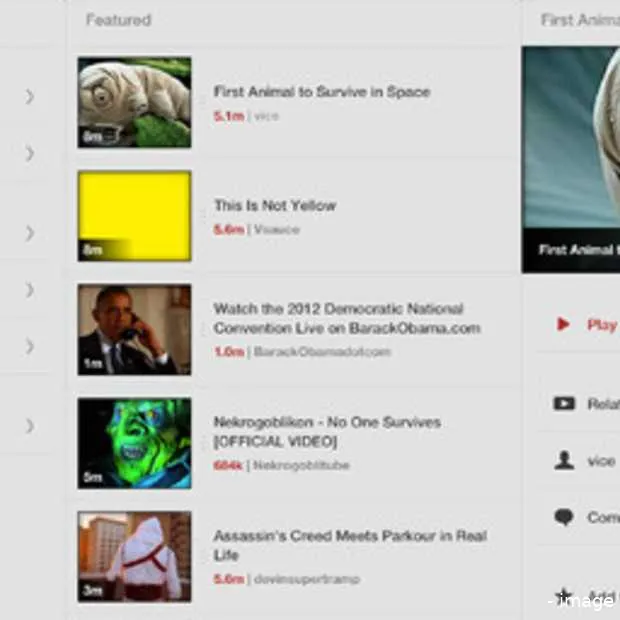Click the red Play triangle icon

pyautogui.click(x=563, y=324)
